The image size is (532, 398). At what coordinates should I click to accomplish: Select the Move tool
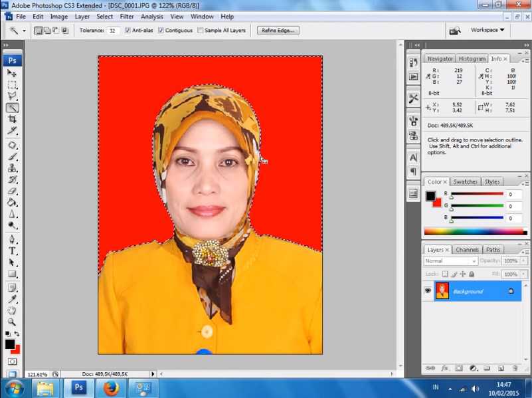(x=12, y=73)
